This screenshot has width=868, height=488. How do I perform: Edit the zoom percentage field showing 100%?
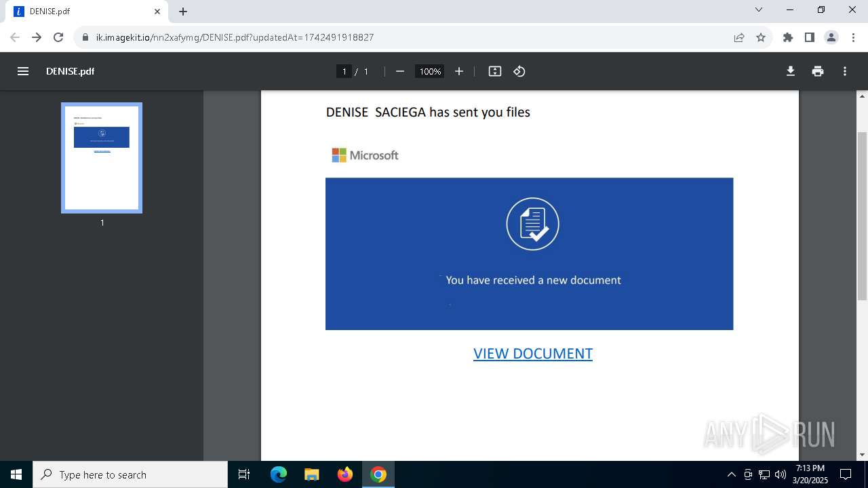[430, 71]
